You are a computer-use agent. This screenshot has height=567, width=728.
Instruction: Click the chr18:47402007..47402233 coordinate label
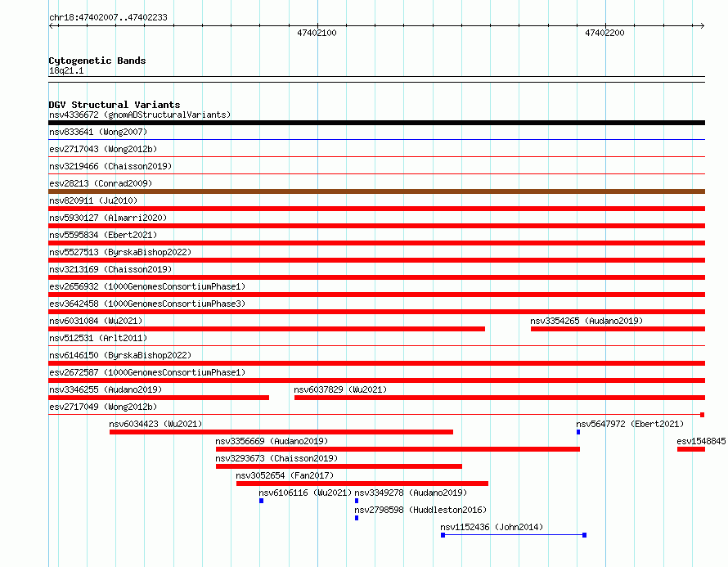[x=108, y=17]
